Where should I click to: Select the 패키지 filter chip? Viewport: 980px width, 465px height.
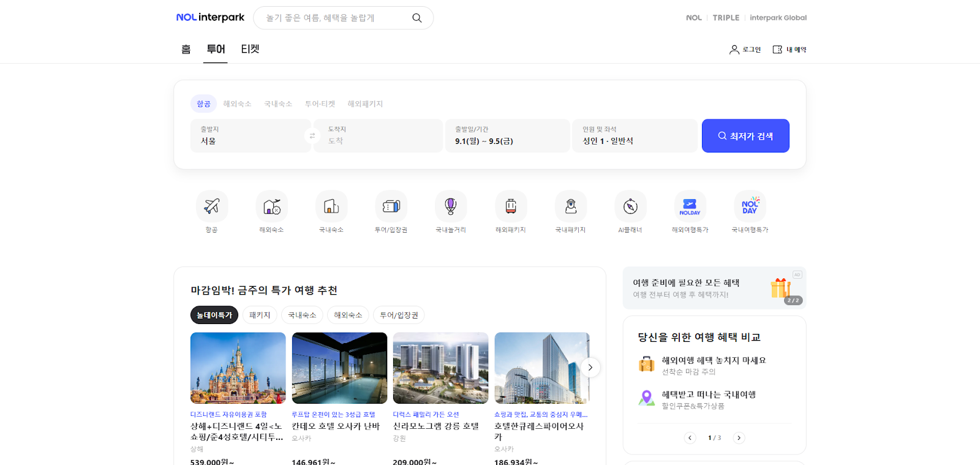260,315
